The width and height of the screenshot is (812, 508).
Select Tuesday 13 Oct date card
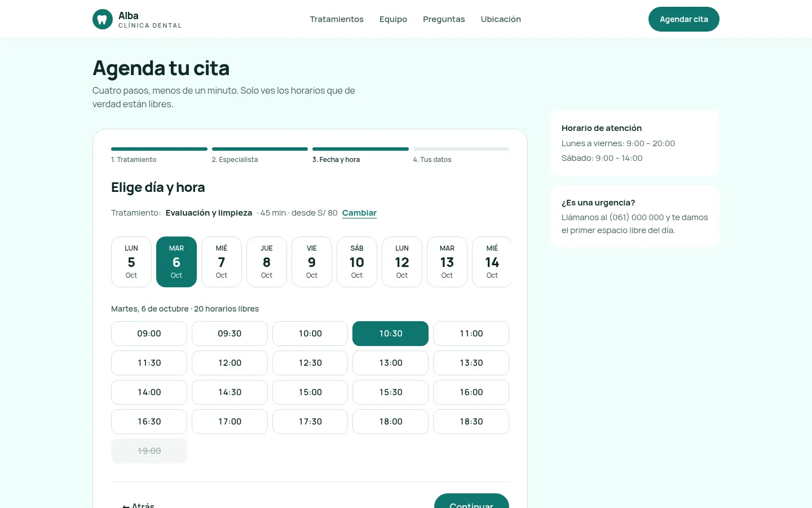pos(447,262)
